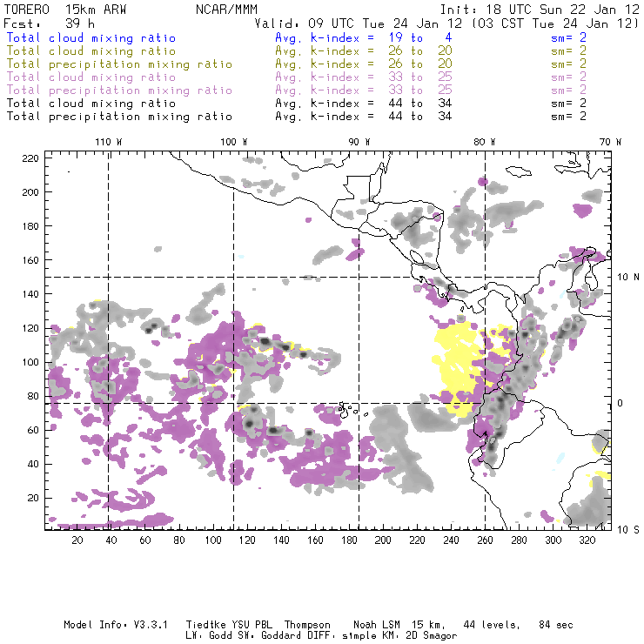Viewport: 644px width, 644px height.
Task: Click the '10 N' latitude label
Action: [x=628, y=278]
